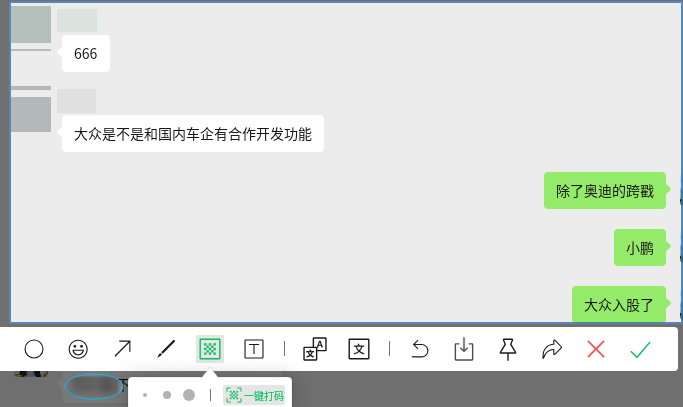Choose the pencil freehand tool

166,349
